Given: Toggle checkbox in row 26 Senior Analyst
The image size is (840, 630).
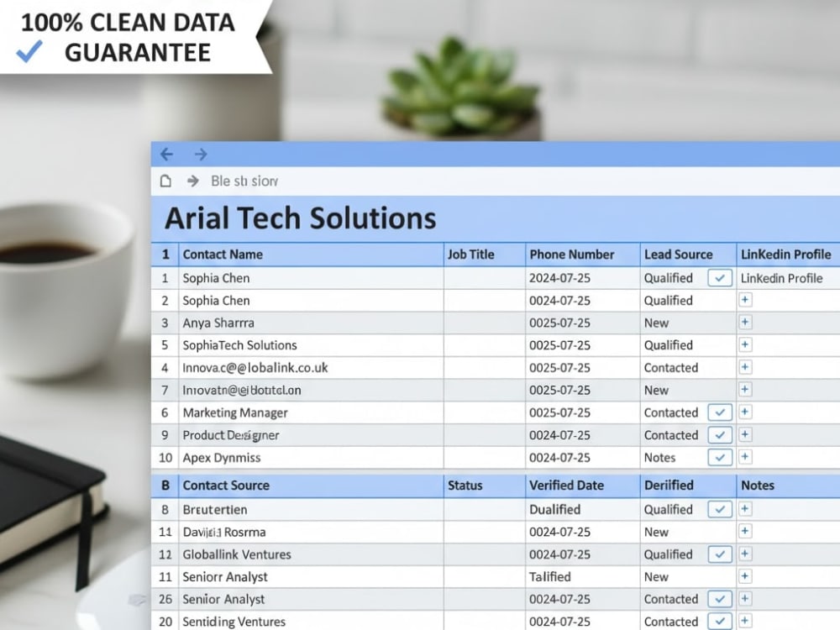Looking at the screenshot, I should [720, 599].
